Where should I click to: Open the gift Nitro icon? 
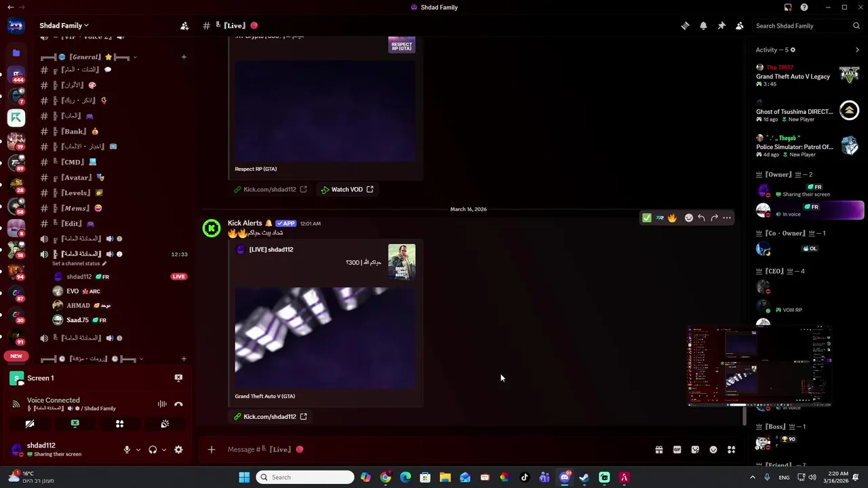point(658,449)
